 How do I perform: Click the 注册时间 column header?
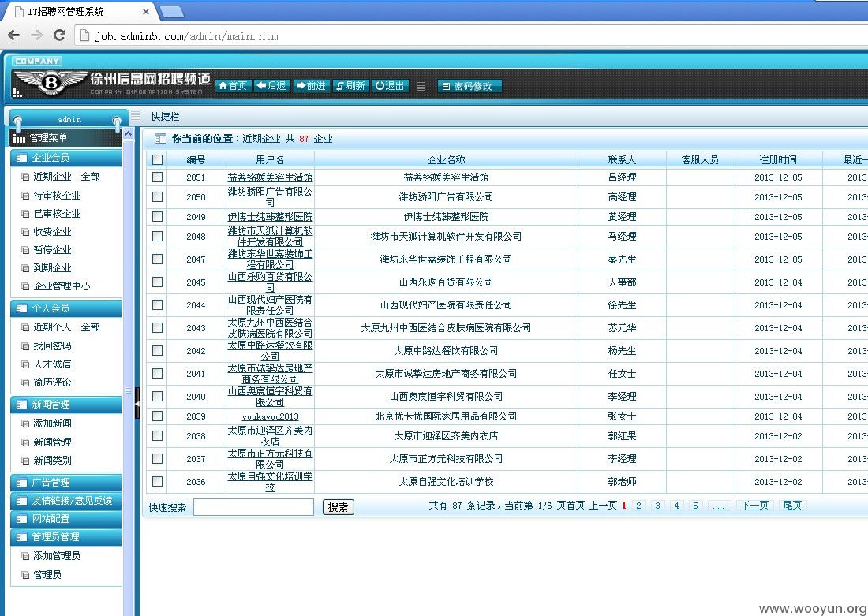(x=778, y=160)
